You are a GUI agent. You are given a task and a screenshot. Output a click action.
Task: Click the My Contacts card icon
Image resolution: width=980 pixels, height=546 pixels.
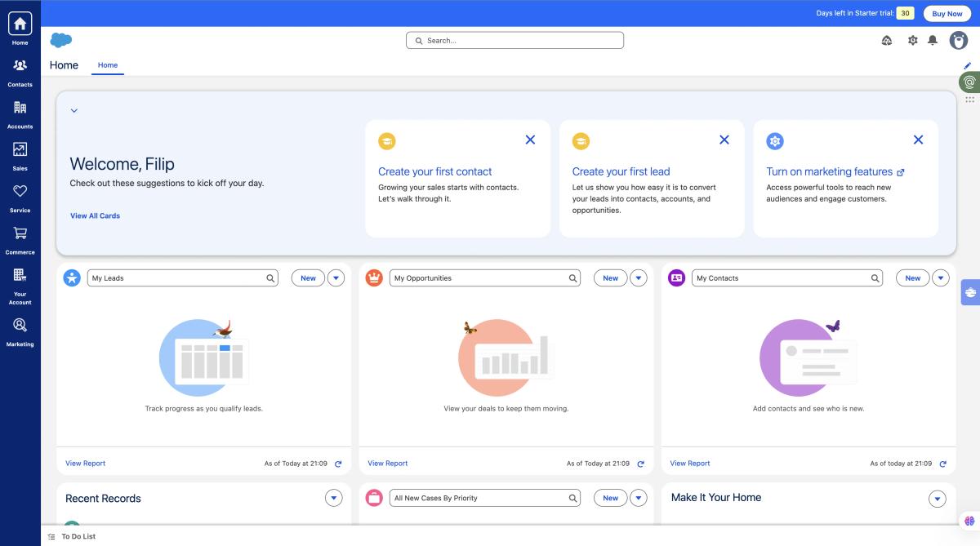tap(676, 278)
